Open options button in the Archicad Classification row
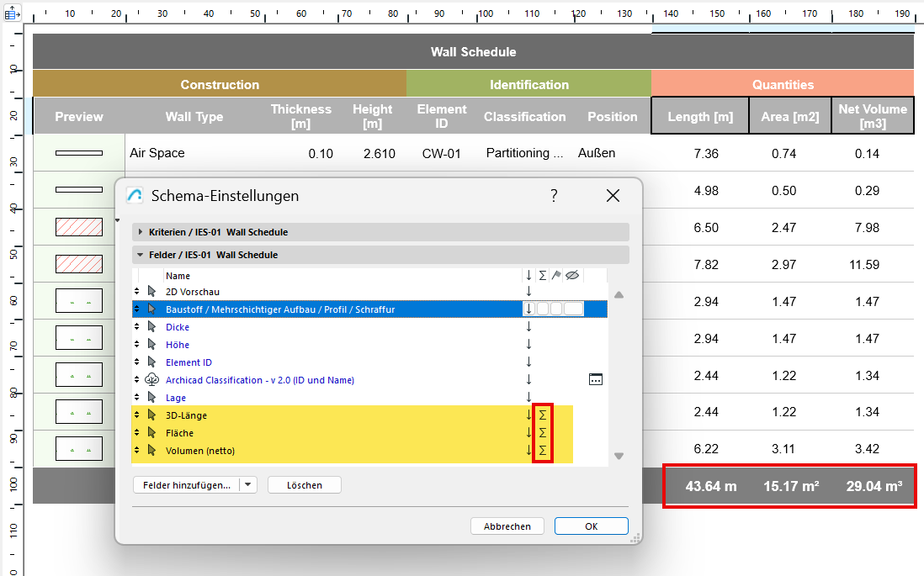Viewport: 924px width, 576px height. click(x=596, y=379)
